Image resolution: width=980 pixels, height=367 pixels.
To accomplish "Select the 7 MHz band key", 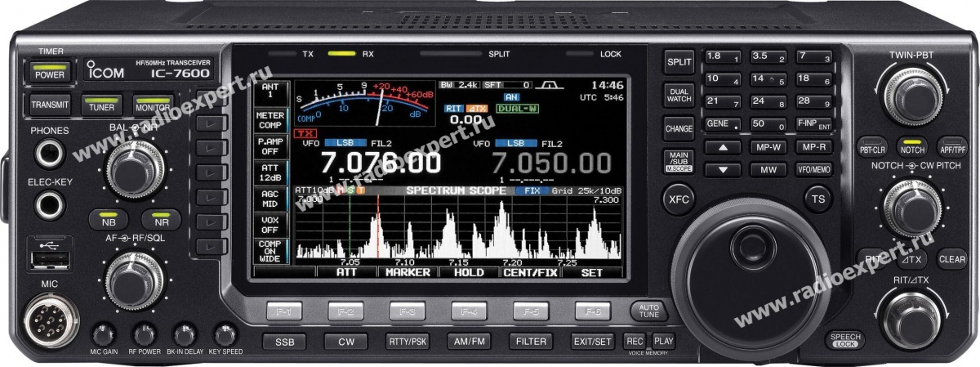I will 814,57.
